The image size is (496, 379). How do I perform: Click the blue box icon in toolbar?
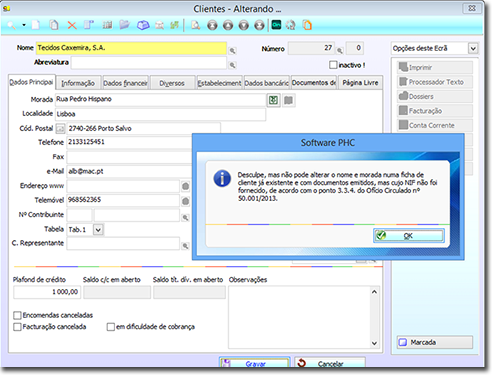click(143, 25)
